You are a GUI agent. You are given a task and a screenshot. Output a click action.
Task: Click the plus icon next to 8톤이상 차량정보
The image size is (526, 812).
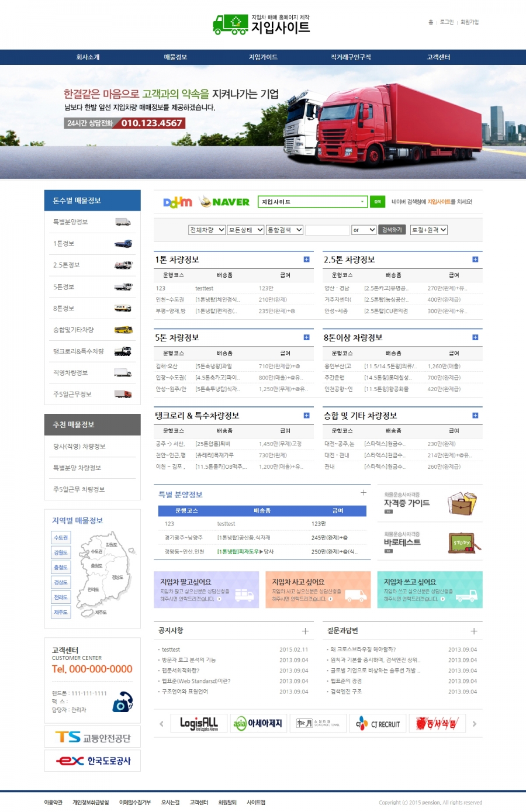[x=475, y=337]
